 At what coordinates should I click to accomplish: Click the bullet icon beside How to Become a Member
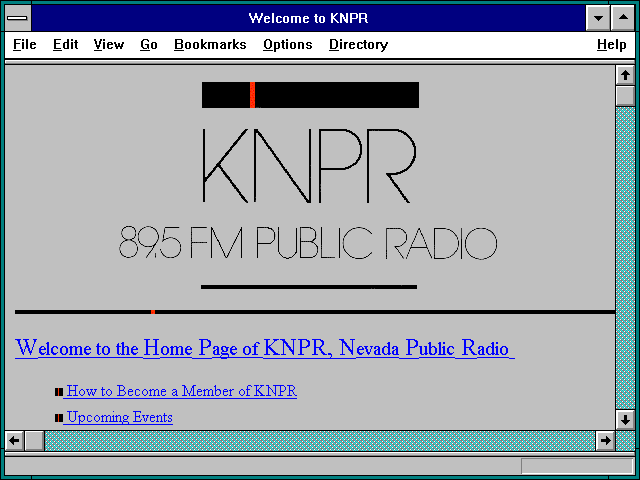59,392
